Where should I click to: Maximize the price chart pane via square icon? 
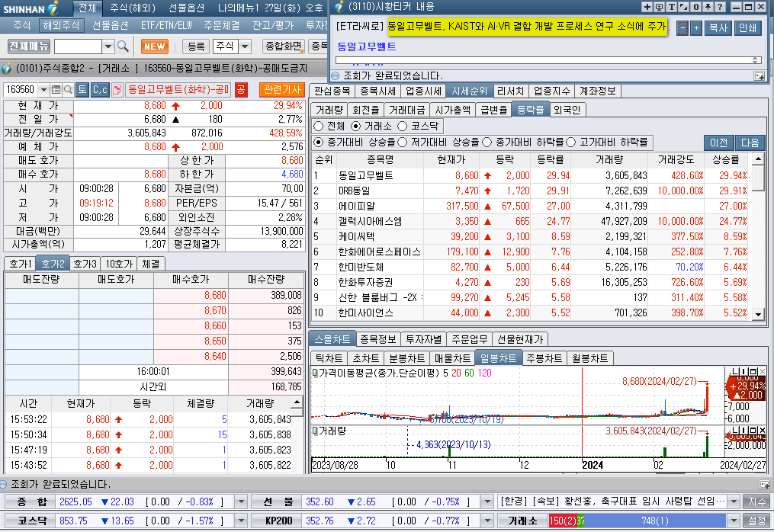(753, 371)
